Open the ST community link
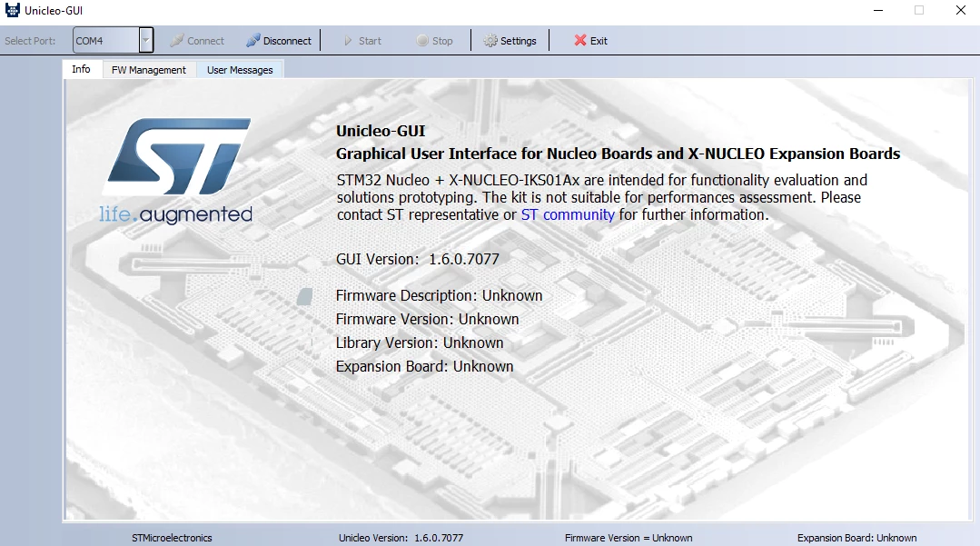The height and width of the screenshot is (546, 980). tap(568, 214)
